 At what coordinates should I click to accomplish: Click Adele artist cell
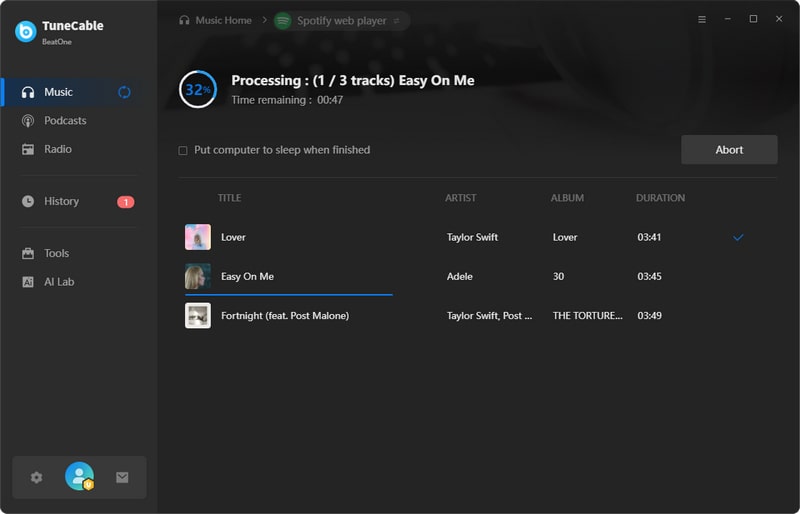pyautogui.click(x=460, y=277)
